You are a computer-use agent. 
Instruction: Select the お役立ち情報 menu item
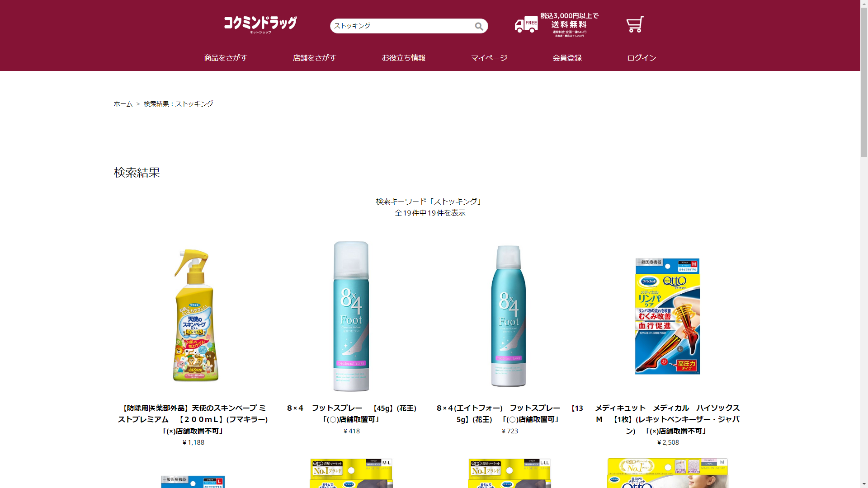tap(404, 58)
